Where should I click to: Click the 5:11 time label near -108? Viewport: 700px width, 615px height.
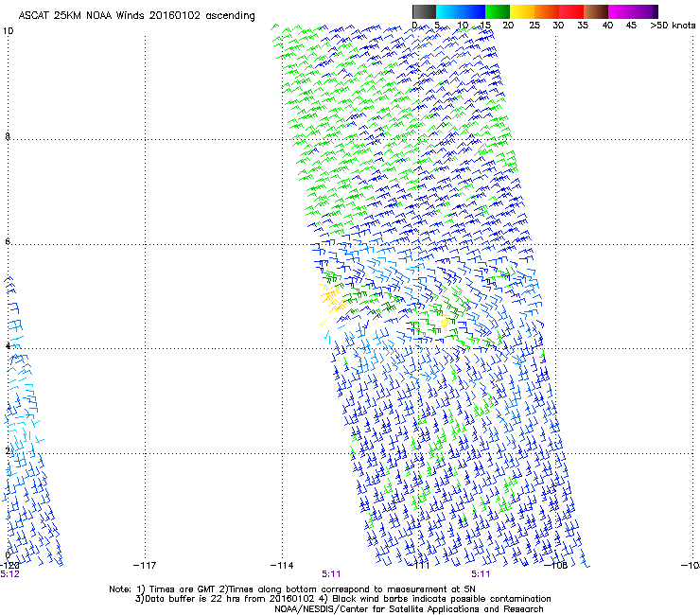[x=481, y=574]
